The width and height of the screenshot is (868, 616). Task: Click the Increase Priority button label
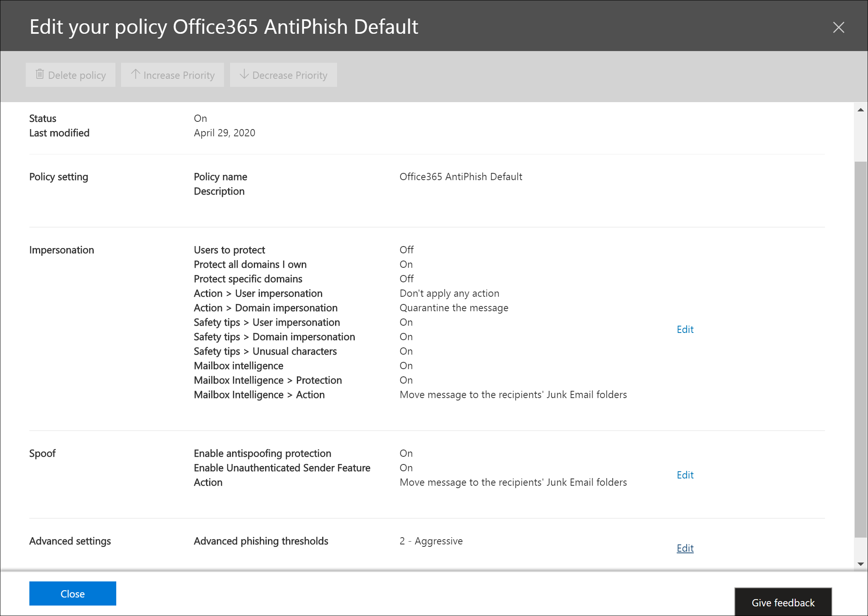coord(179,75)
